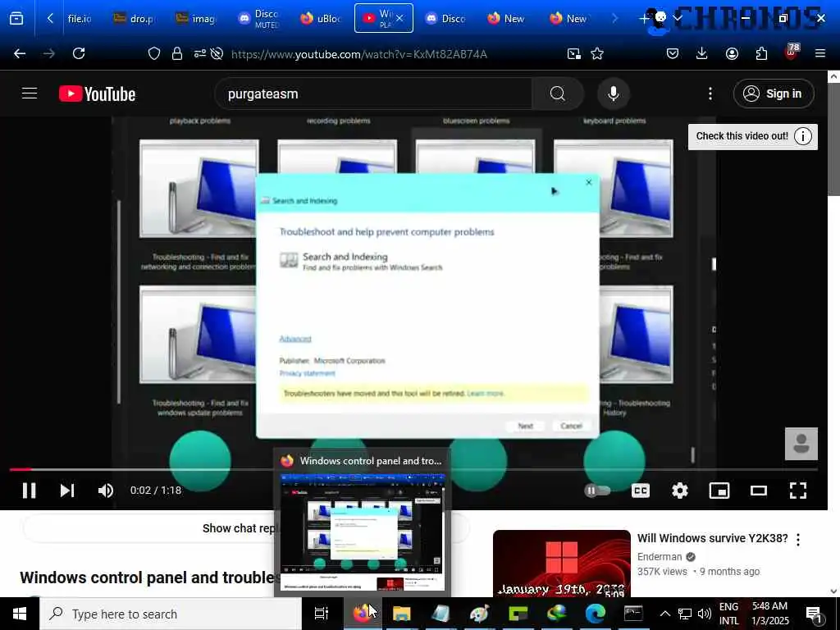The height and width of the screenshot is (630, 840).
Task: Open the YouTube guide hamburger menu
Action: pyautogui.click(x=30, y=94)
